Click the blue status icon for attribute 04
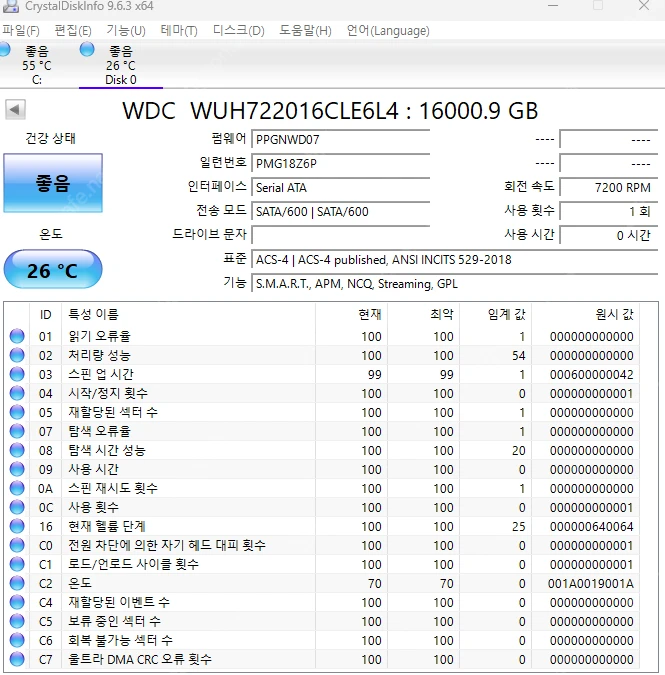The width and height of the screenshot is (665, 675). 17,393
